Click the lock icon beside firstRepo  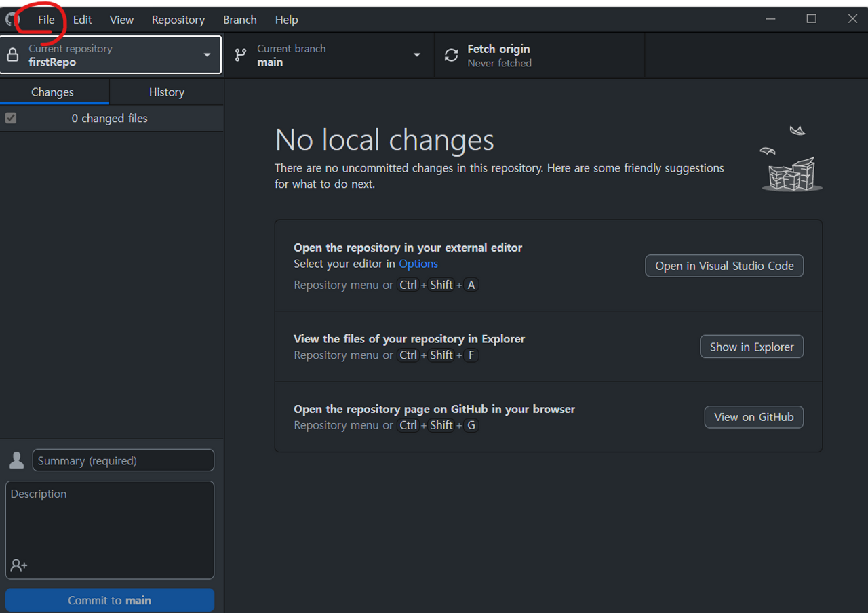click(12, 55)
